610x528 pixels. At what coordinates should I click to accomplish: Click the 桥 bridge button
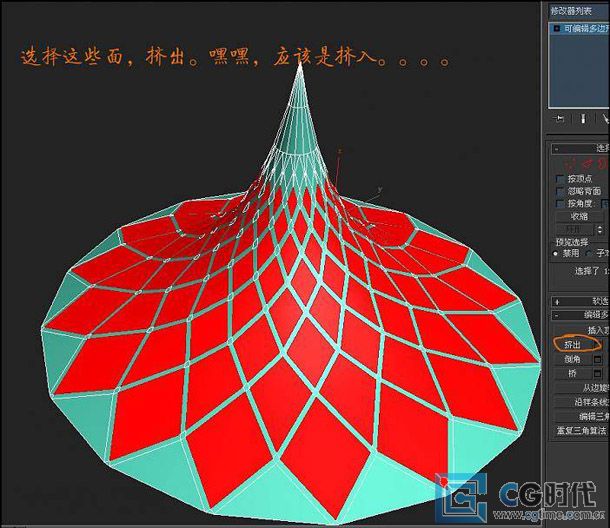point(573,374)
